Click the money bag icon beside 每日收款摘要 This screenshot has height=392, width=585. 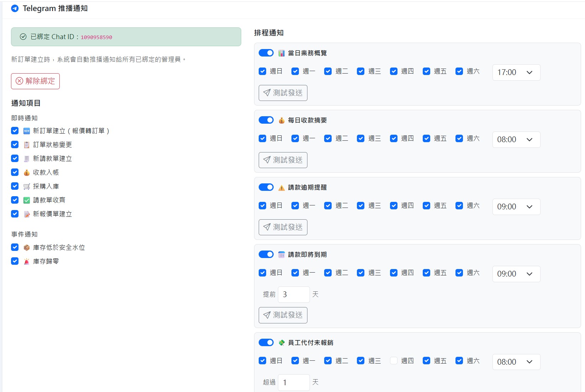point(281,120)
